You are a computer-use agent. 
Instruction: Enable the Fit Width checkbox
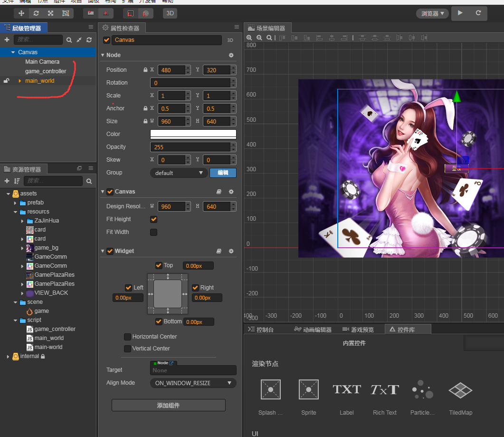tap(153, 233)
